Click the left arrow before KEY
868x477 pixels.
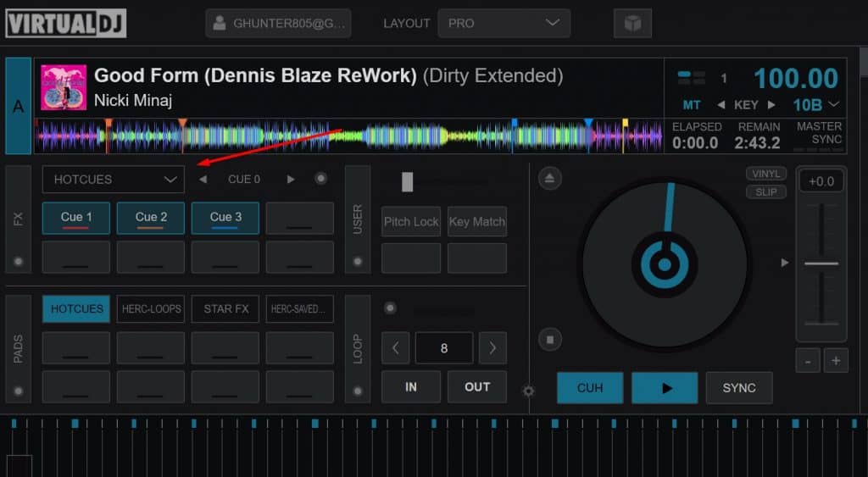point(721,104)
